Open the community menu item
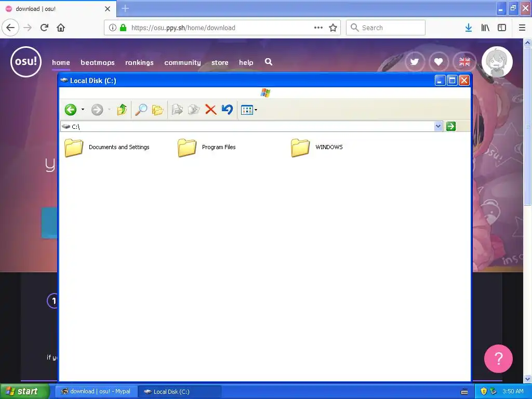532x399 pixels. tap(182, 62)
